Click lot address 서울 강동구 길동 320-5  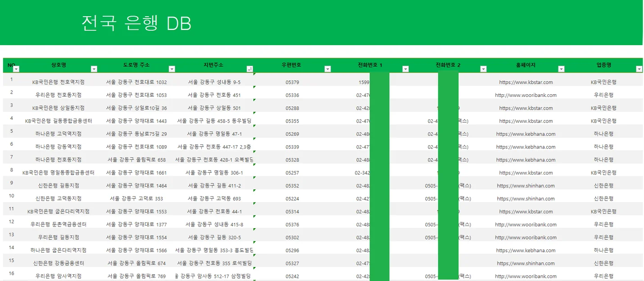coord(214,237)
